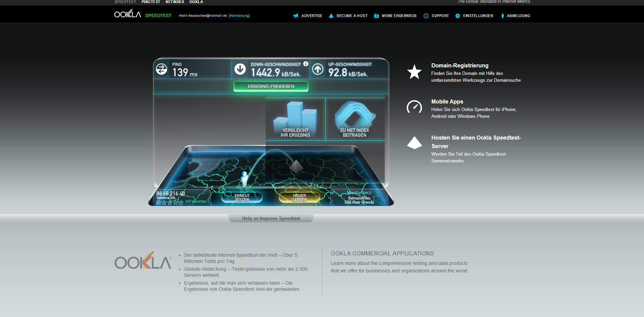Open the NETINDEX top tab
Screen dimensions: 644x317
(x=175, y=2)
